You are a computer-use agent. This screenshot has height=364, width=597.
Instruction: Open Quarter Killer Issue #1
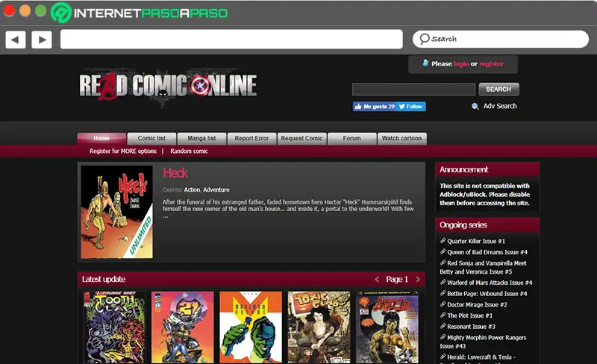[476, 241]
